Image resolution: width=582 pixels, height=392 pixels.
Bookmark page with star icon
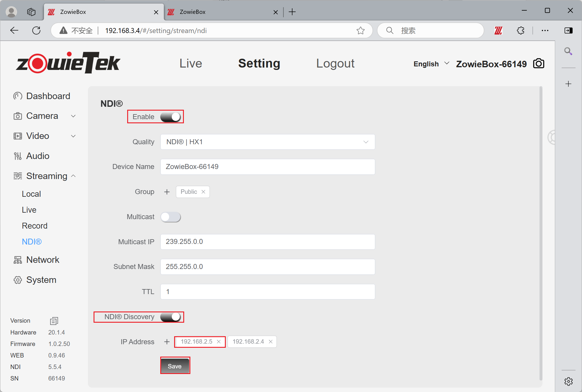tap(360, 30)
